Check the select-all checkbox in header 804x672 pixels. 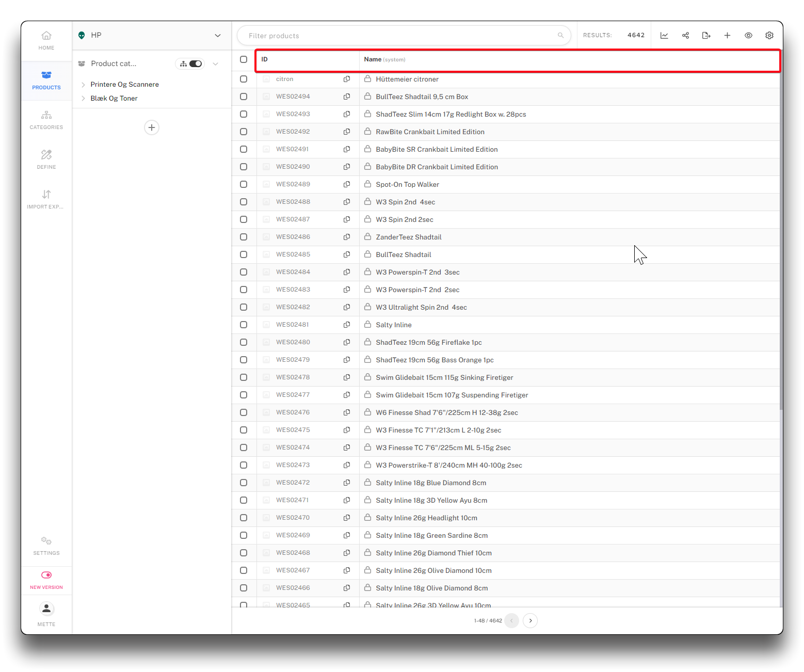244,59
